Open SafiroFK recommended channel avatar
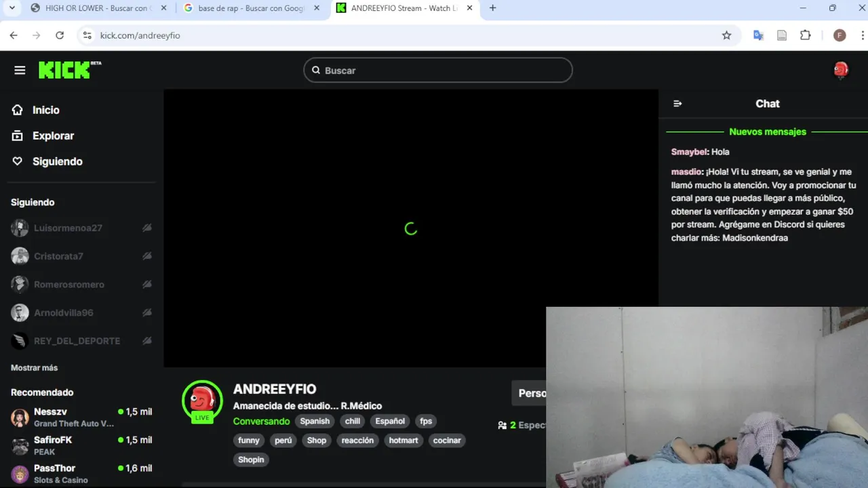The height and width of the screenshot is (488, 868). pyautogui.click(x=20, y=445)
